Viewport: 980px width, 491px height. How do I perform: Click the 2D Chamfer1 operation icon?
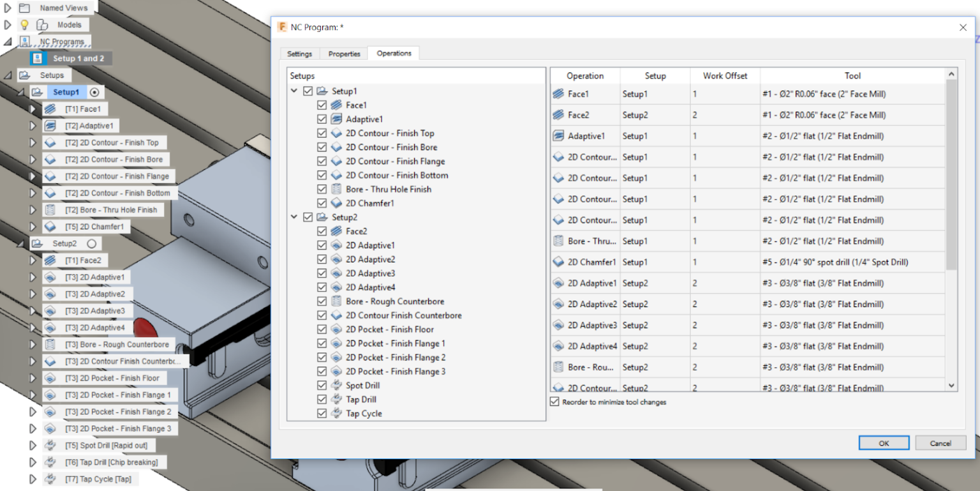[337, 203]
